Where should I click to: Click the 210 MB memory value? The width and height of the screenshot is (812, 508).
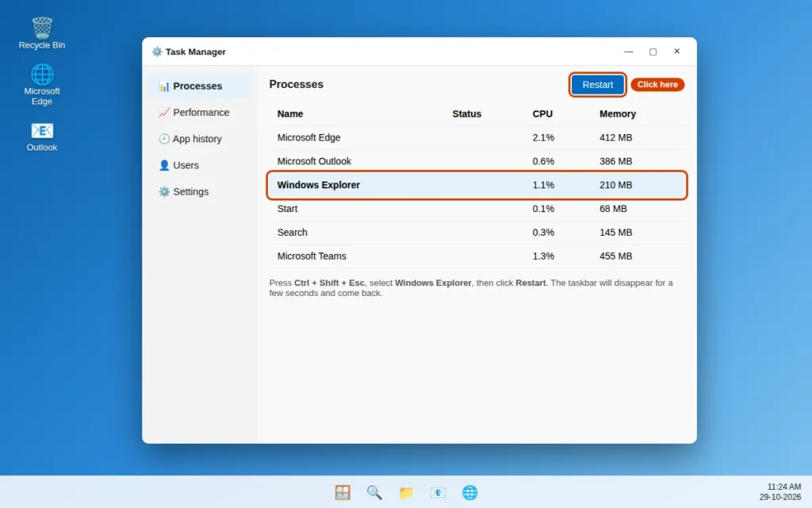click(x=615, y=185)
